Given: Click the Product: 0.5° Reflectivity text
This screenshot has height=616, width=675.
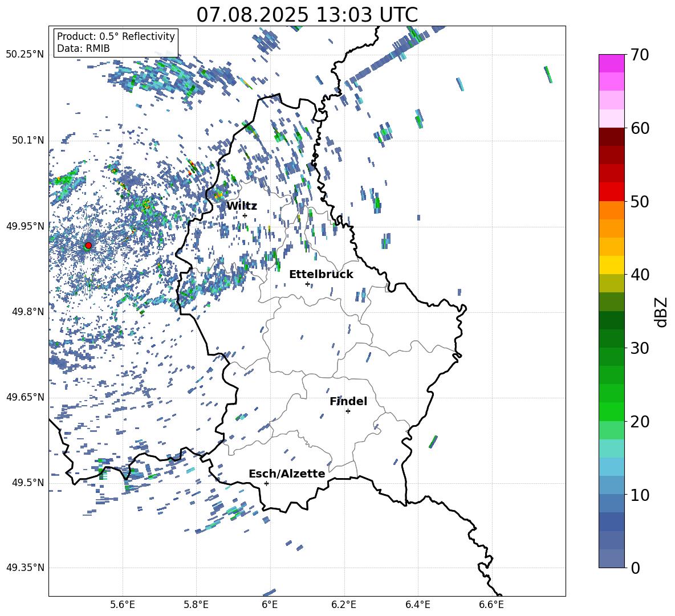Looking at the screenshot, I should point(116,36).
